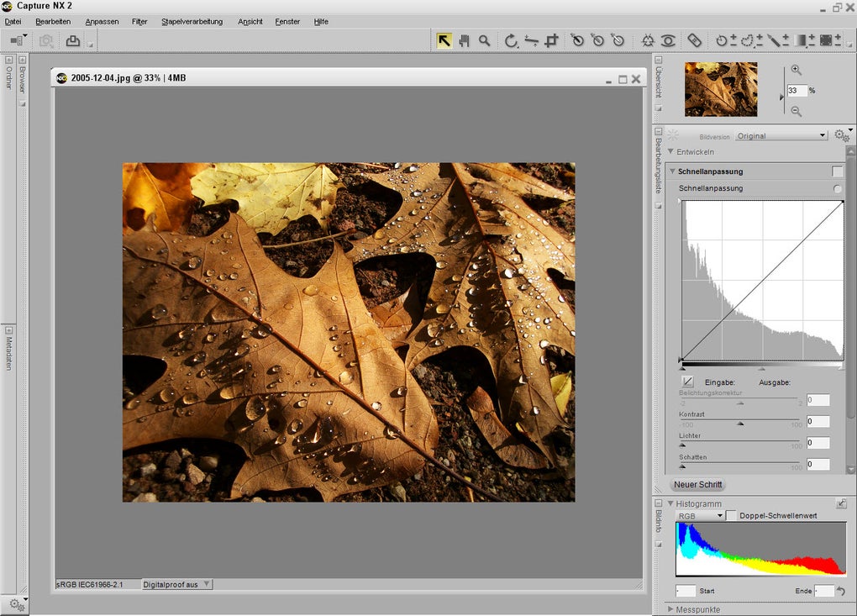Select the Zoom magnifier tool
The height and width of the screenshot is (616, 857).
coord(485,40)
